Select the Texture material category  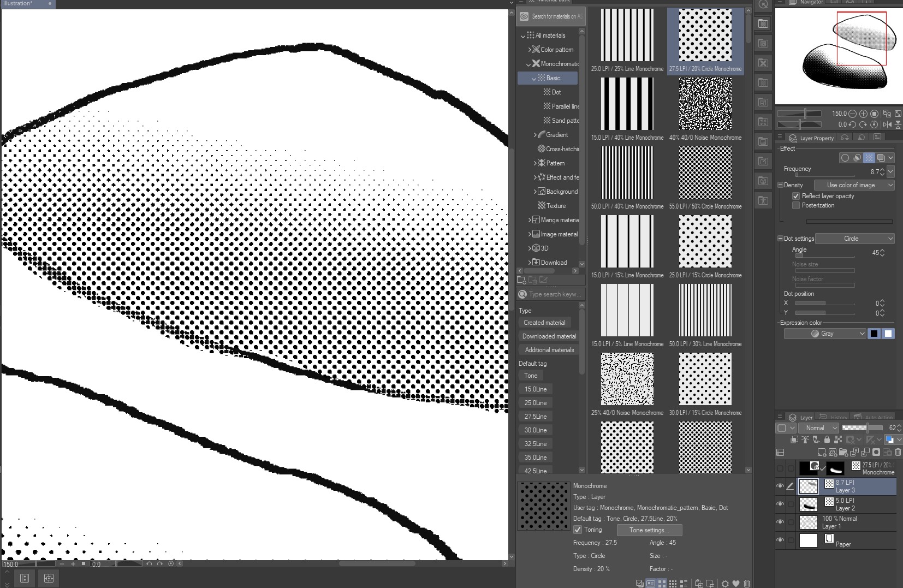[x=551, y=206]
